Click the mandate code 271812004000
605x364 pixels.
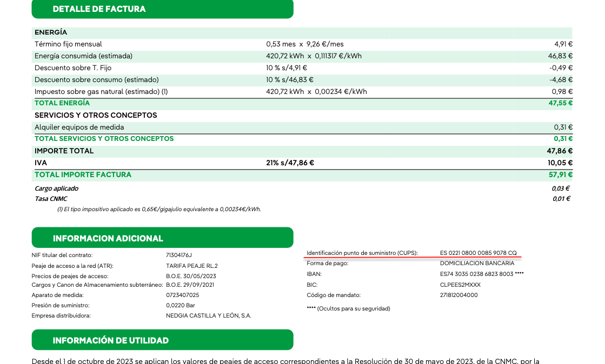[x=459, y=295]
